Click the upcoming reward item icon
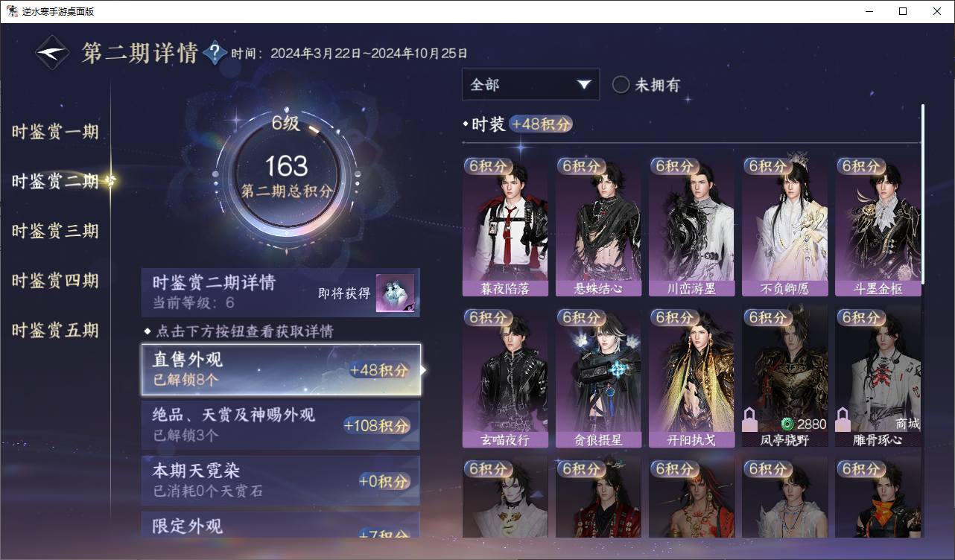The height and width of the screenshot is (560, 955). tap(395, 293)
